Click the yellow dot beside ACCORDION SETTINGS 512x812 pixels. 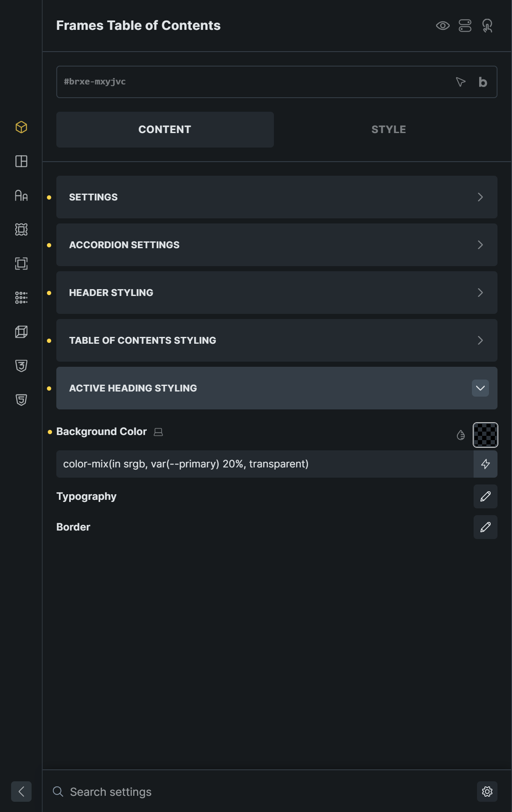tap(49, 245)
